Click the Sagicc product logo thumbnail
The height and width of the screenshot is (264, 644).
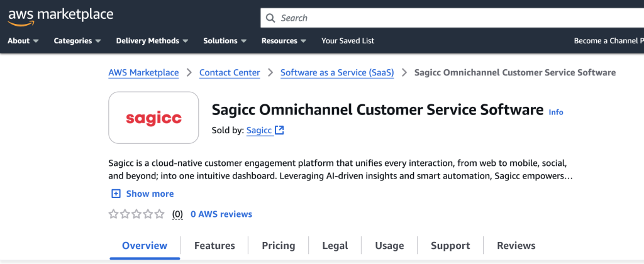(153, 118)
